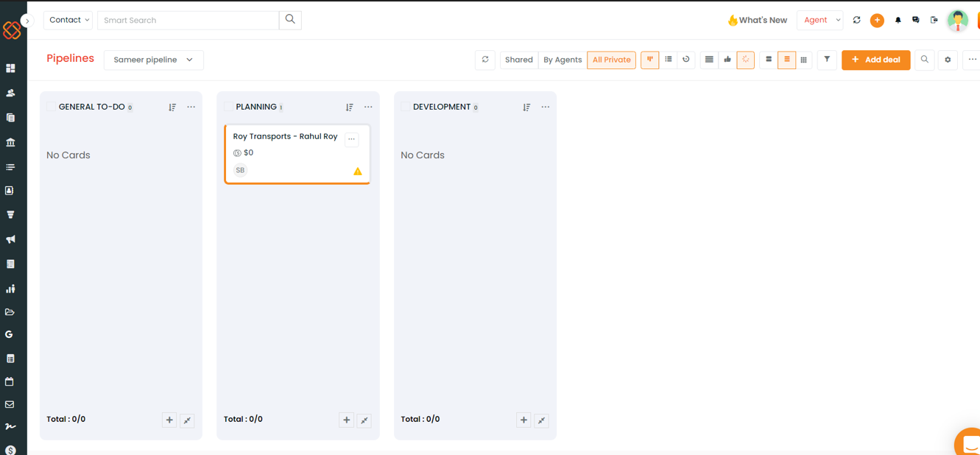Open the task list icon in sidebar
This screenshot has width=980, height=455.
pos(10,167)
